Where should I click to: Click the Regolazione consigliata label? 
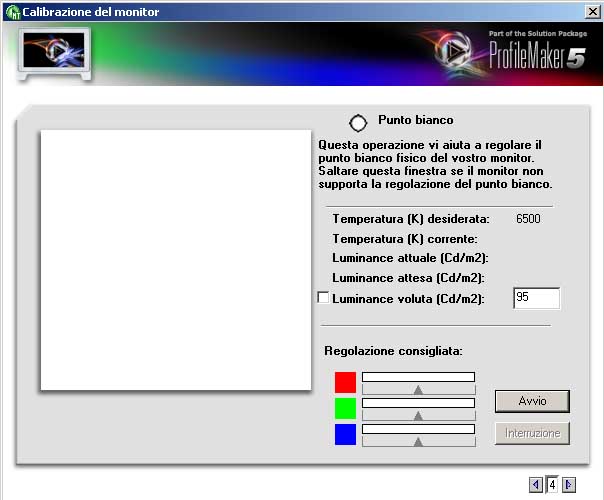pyautogui.click(x=393, y=351)
